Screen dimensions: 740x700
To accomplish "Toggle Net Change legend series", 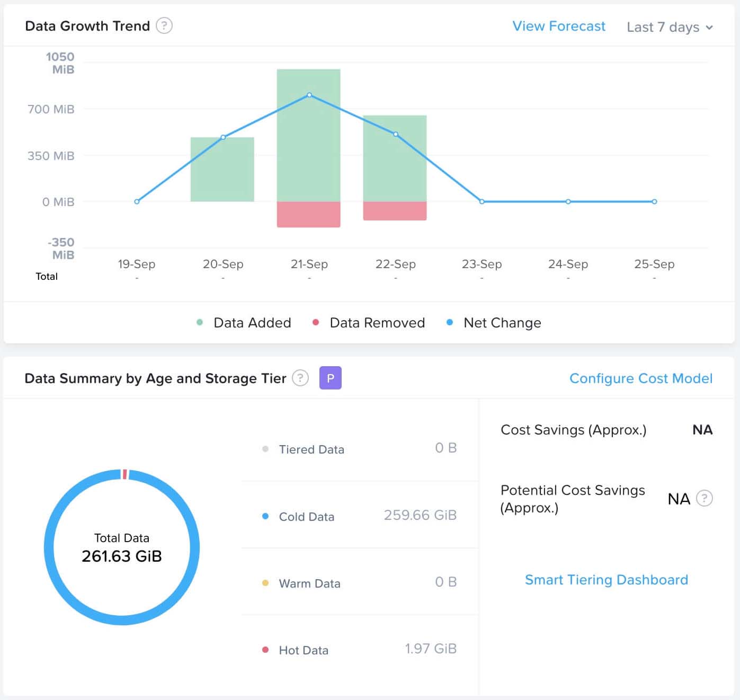I will pos(494,323).
